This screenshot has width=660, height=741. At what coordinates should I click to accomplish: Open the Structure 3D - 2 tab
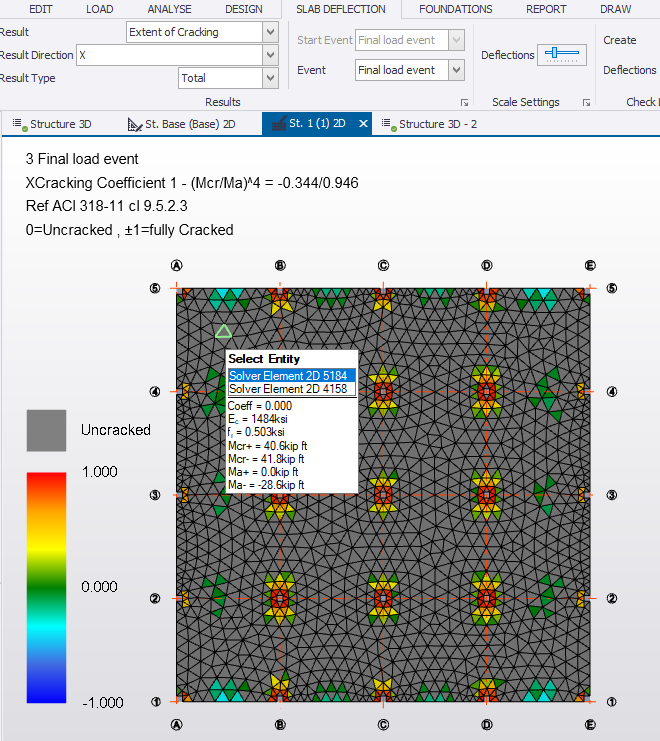click(x=430, y=124)
